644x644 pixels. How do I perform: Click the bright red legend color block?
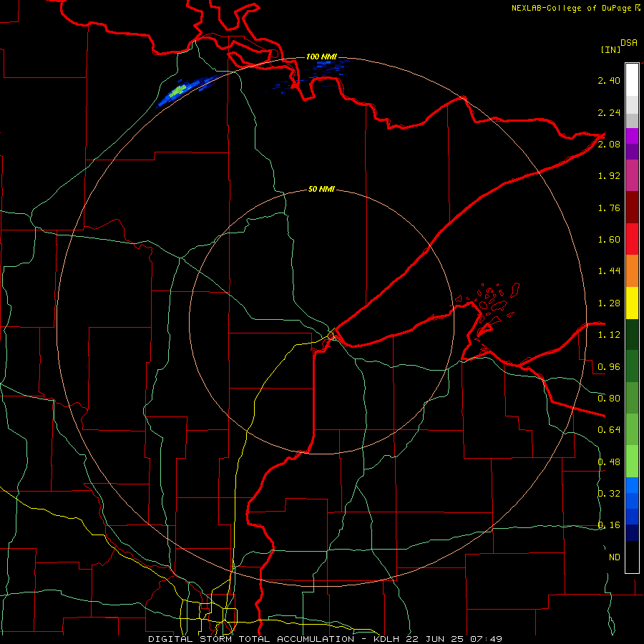632,240
